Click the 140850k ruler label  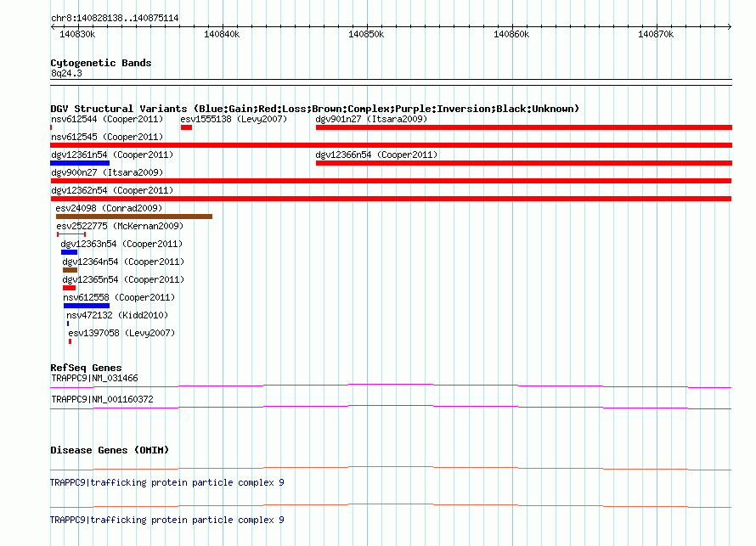tap(366, 34)
